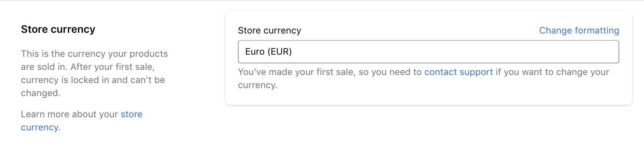
Task: Open the Change formatting link
Action: [579, 31]
